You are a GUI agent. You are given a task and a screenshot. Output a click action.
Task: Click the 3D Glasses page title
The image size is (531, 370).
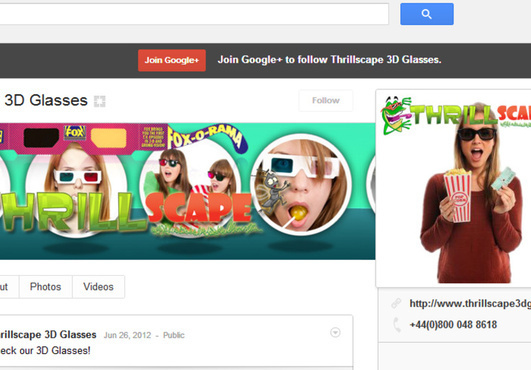point(46,101)
